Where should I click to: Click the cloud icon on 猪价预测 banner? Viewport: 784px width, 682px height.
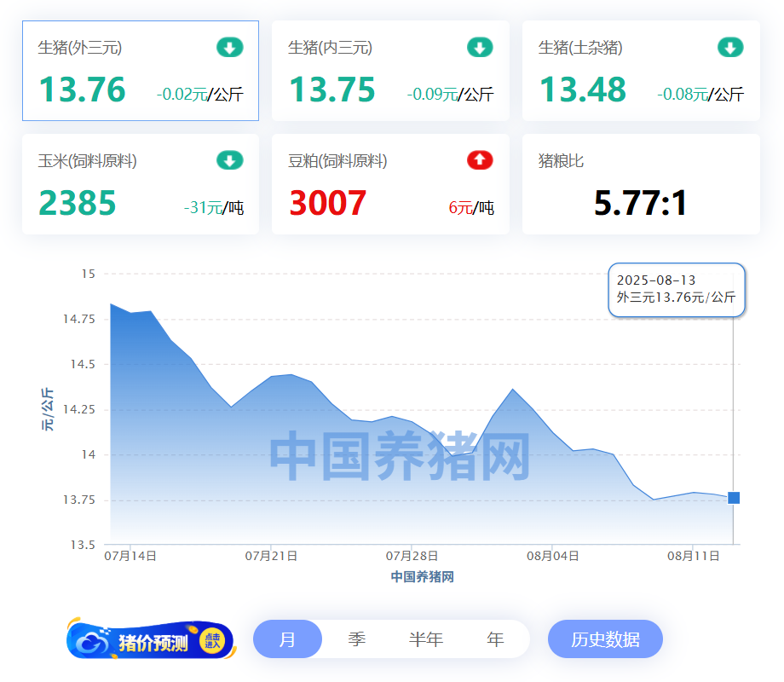[92, 641]
